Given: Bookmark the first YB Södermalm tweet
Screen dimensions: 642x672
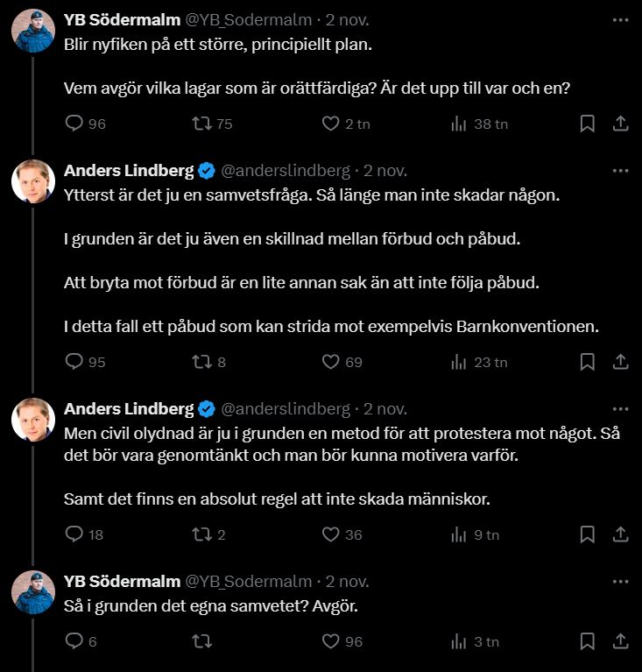Looking at the screenshot, I should coord(588,124).
